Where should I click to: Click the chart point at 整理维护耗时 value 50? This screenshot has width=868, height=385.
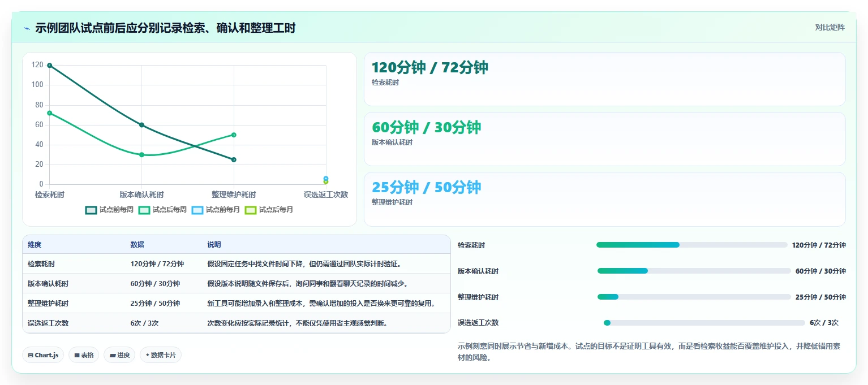pyautogui.click(x=234, y=135)
